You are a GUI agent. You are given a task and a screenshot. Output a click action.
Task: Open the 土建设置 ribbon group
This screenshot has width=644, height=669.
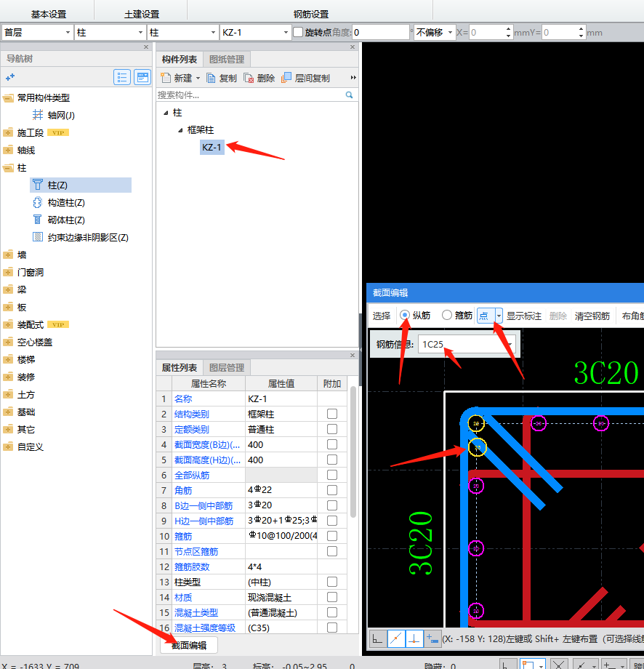[x=142, y=14]
